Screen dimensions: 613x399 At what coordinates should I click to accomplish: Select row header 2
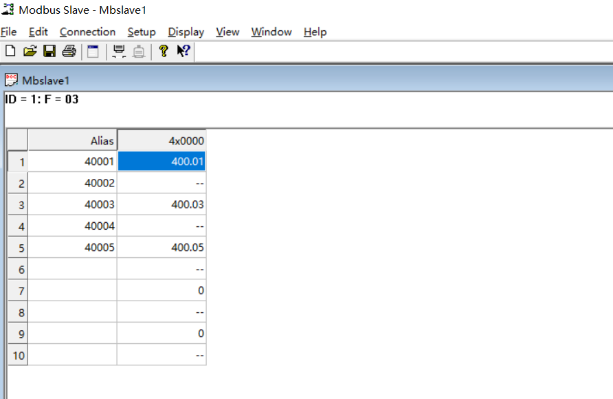click(x=18, y=183)
